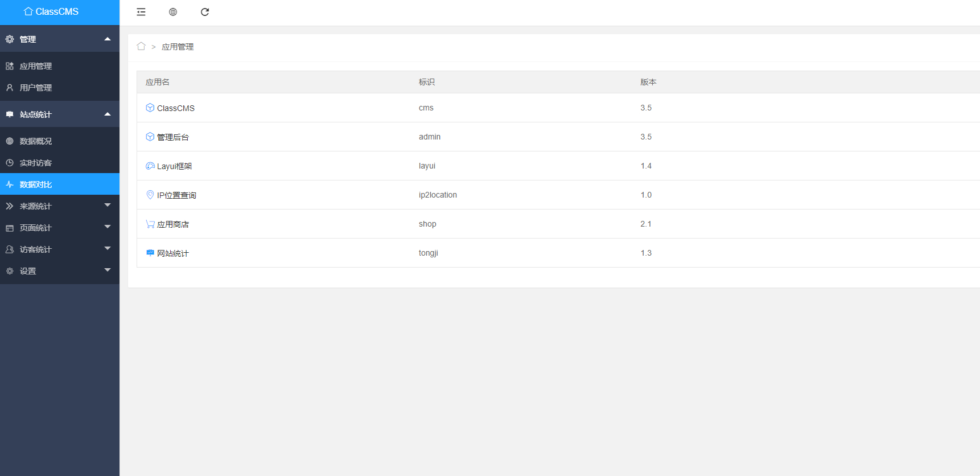The image size is (980, 476).
Task: Click the sidebar collapse toggle icon
Action: coord(141,12)
